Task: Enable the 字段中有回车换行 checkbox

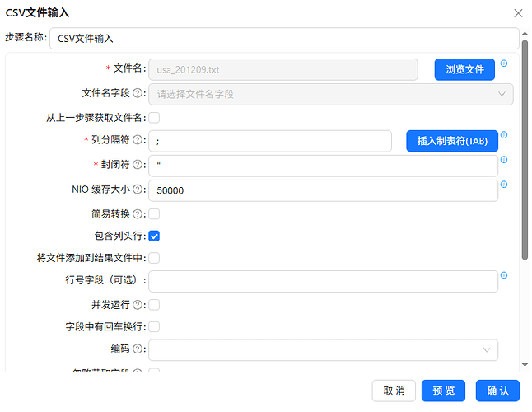Action: tap(154, 327)
